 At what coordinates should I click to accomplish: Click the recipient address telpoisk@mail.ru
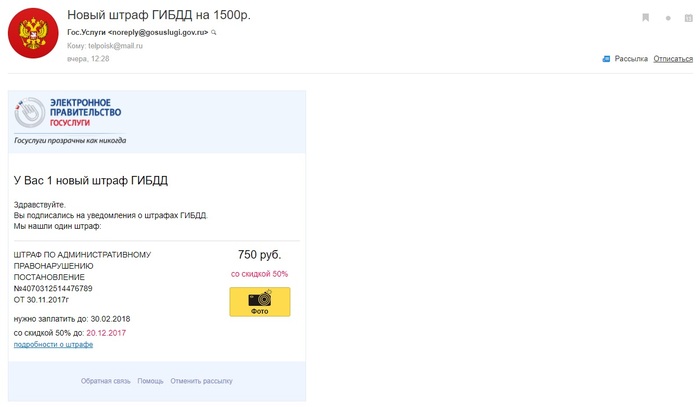114,46
